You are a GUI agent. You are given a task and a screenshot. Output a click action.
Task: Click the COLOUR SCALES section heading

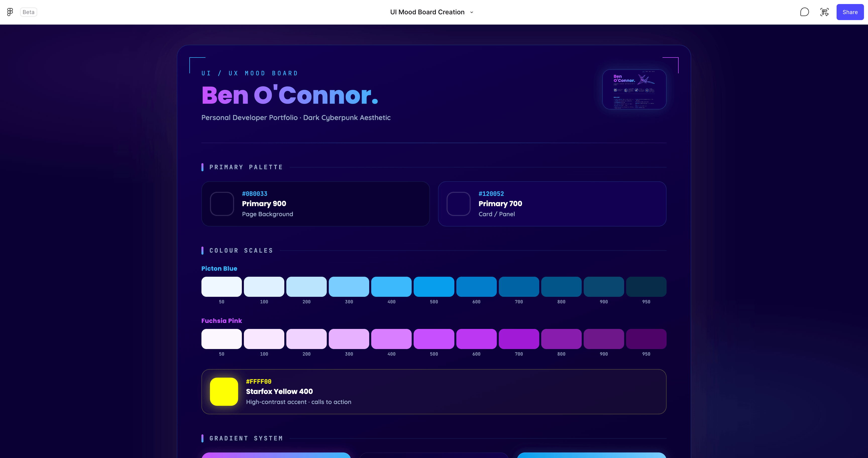click(x=241, y=251)
